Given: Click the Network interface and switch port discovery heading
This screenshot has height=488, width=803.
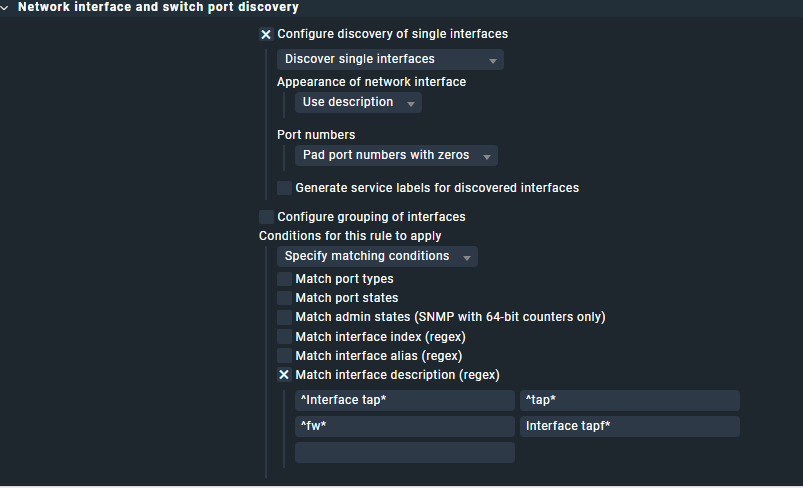Looking at the screenshot, I should pyautogui.click(x=158, y=8).
